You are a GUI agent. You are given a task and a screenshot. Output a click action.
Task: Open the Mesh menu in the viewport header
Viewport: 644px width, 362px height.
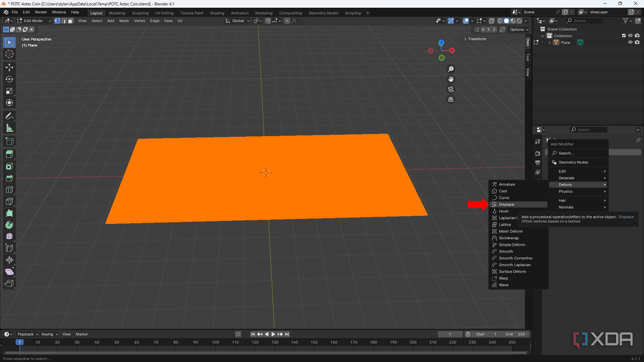[x=124, y=21]
